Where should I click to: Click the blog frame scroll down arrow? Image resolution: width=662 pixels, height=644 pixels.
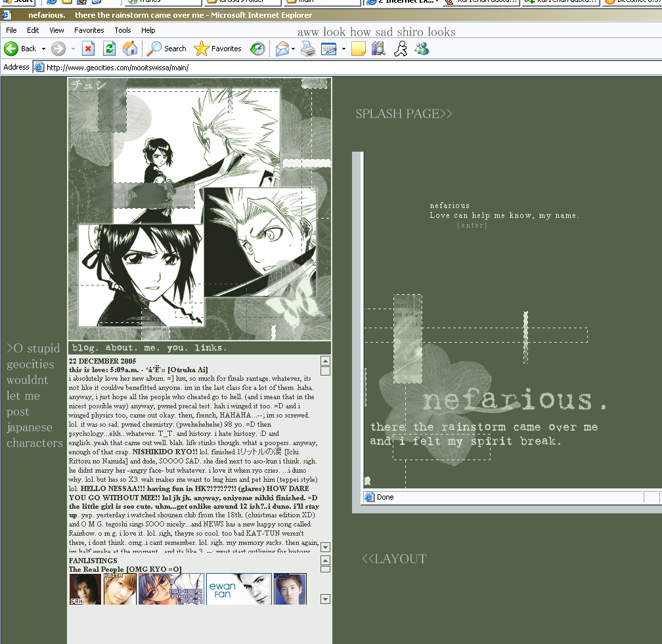click(x=325, y=547)
